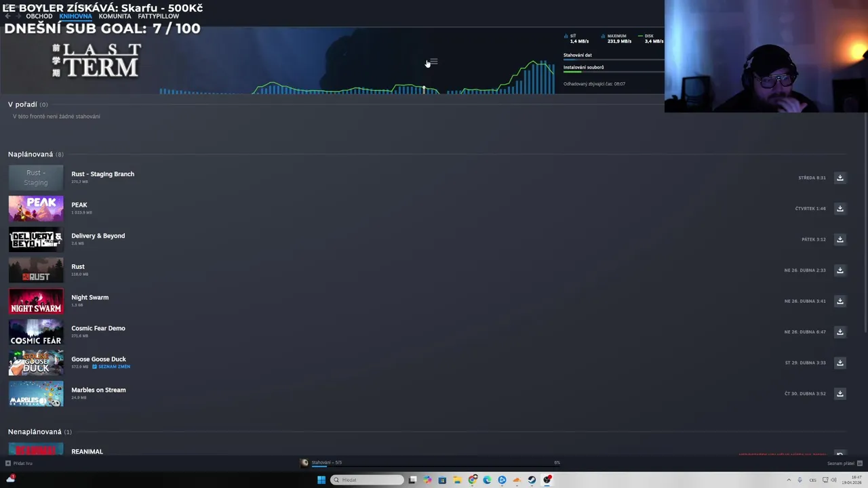Click the Windows taskbar search box
This screenshot has width=868, height=488.
(367, 480)
